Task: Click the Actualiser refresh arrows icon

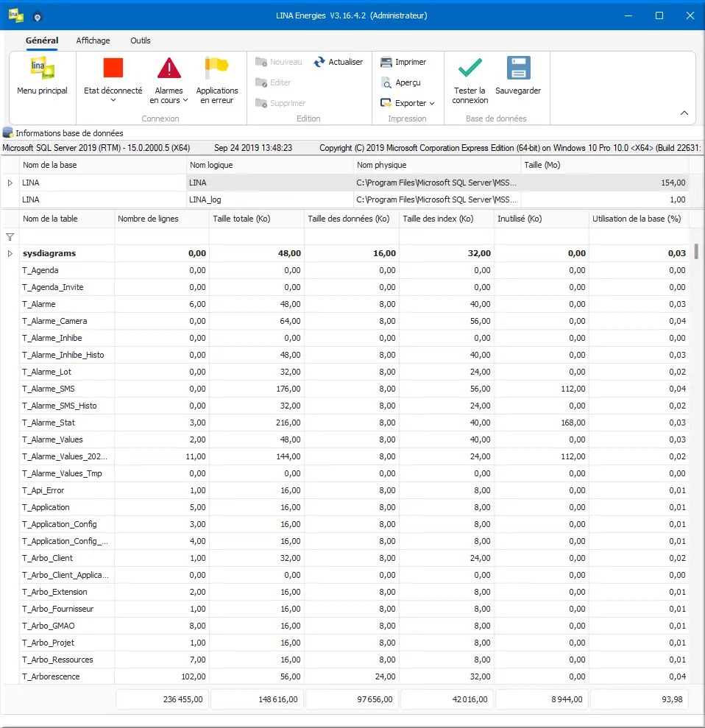Action: coord(319,62)
